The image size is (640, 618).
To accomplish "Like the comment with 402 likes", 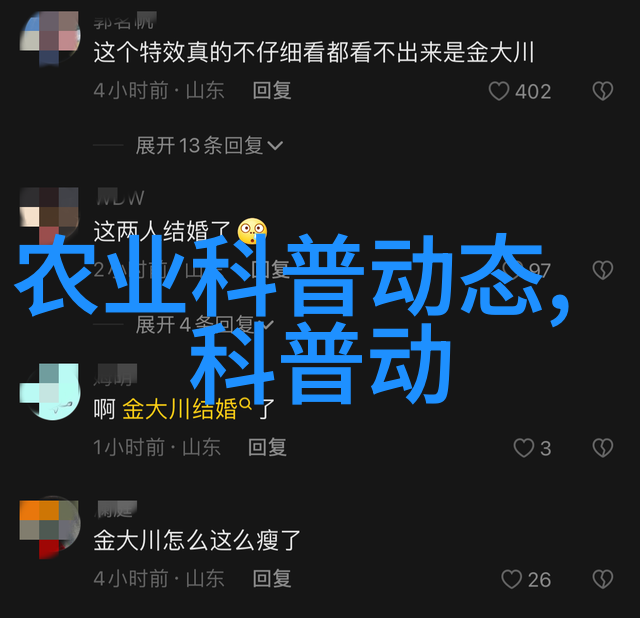I will click(x=499, y=91).
